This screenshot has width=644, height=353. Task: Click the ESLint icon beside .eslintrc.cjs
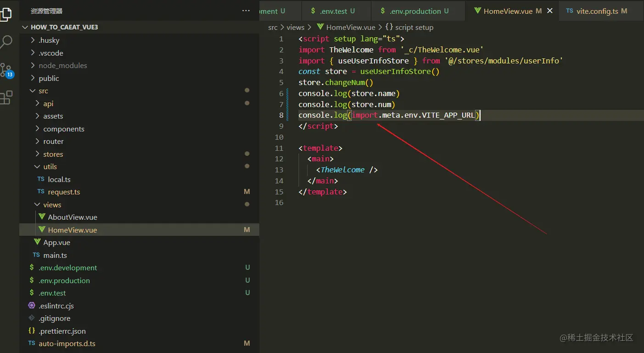coord(32,305)
